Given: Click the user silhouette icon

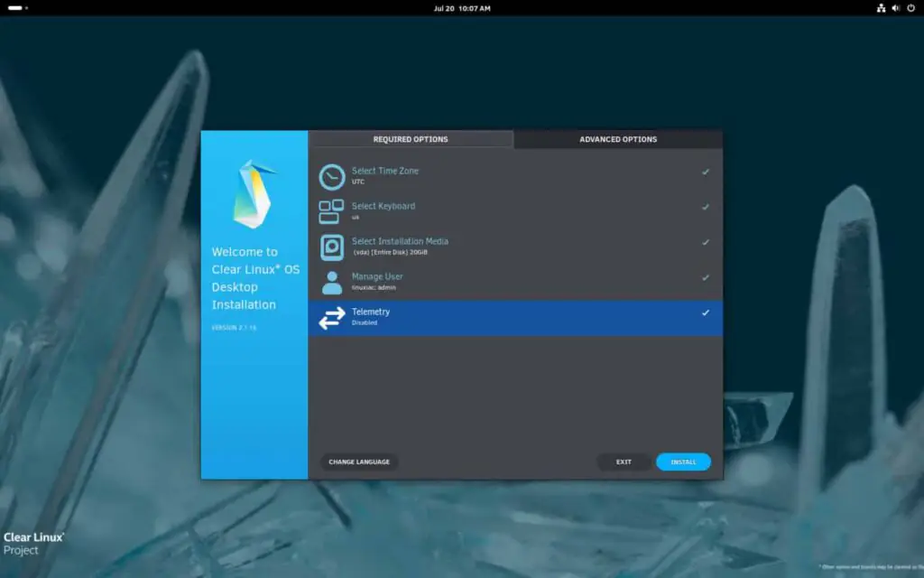Looking at the screenshot, I should (x=331, y=282).
